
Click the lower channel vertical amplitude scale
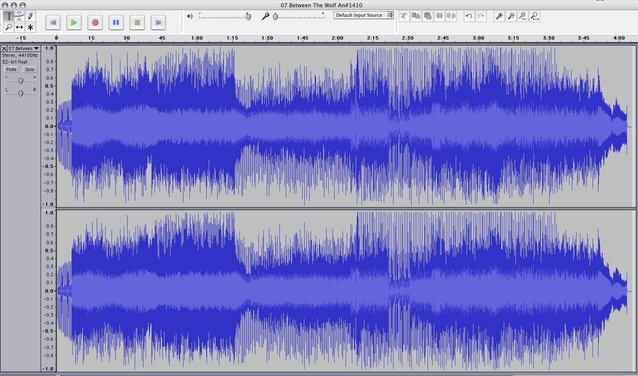(x=49, y=291)
